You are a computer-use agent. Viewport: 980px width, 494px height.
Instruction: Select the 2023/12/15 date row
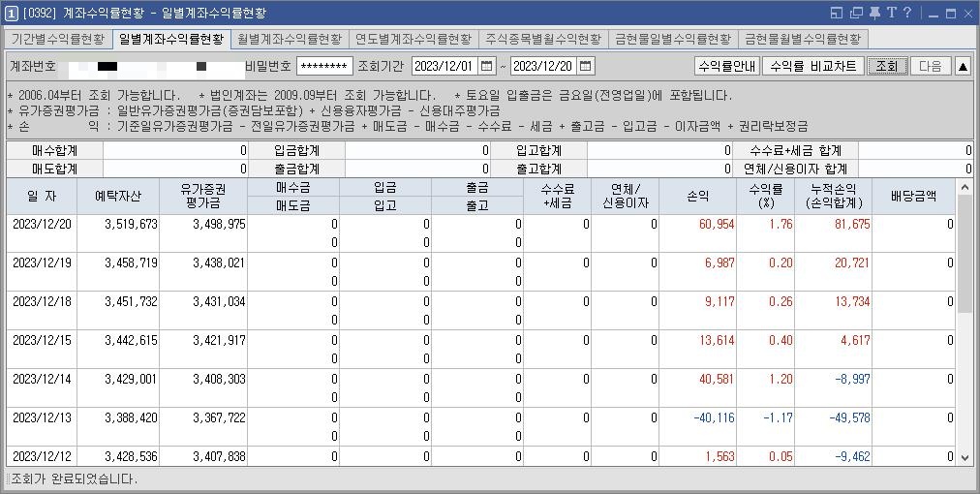(481, 350)
